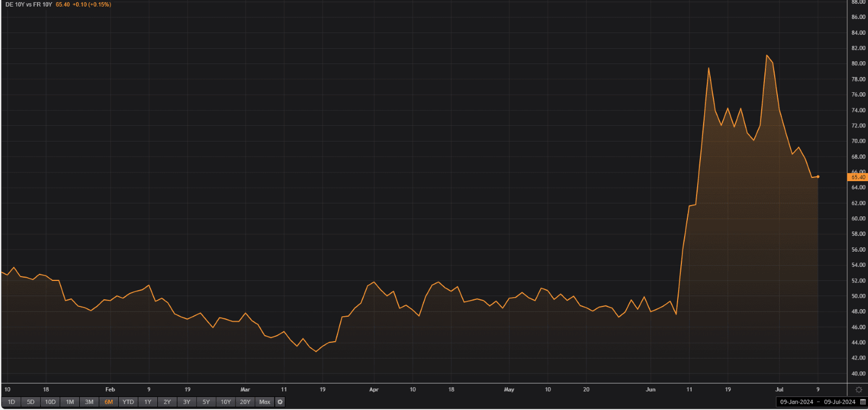Expand chart to 20Y range
The image size is (868, 410).
(245, 402)
